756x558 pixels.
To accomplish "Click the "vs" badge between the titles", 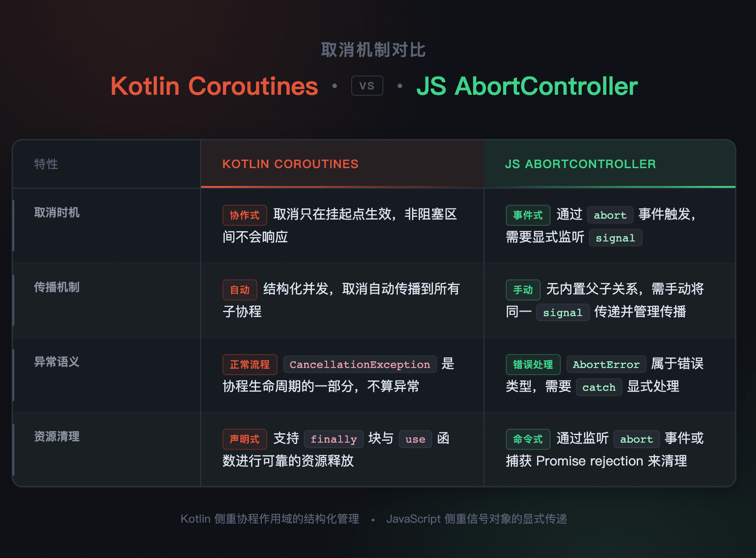I will click(x=367, y=86).
